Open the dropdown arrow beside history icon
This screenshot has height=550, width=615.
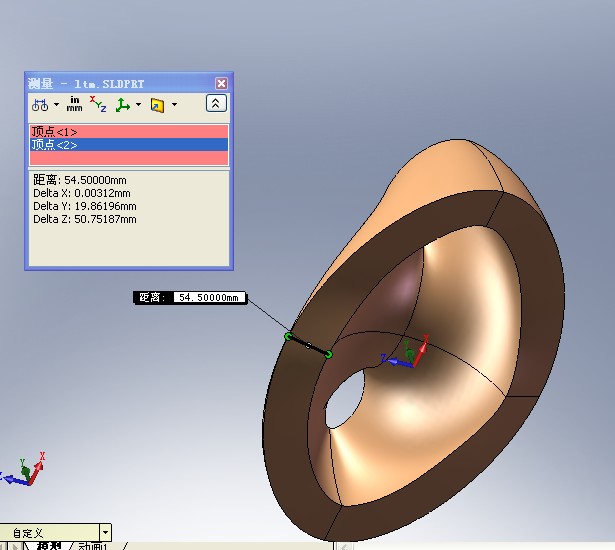click(175, 104)
